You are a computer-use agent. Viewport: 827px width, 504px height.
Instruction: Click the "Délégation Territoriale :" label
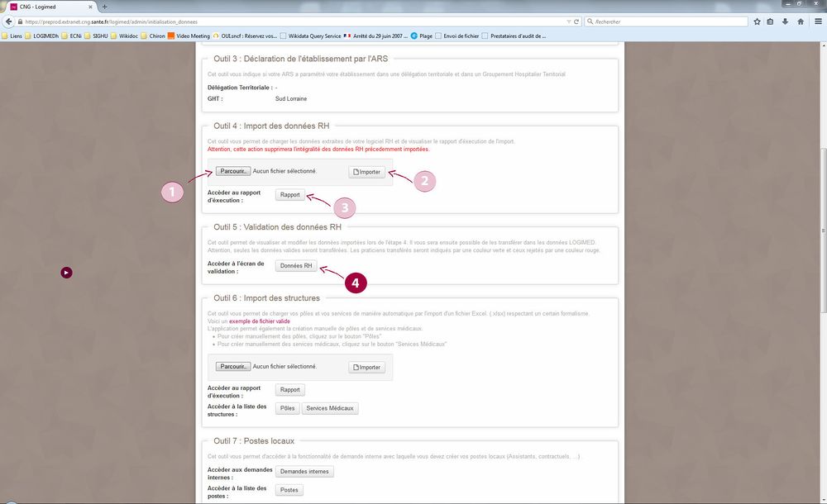(x=240, y=88)
